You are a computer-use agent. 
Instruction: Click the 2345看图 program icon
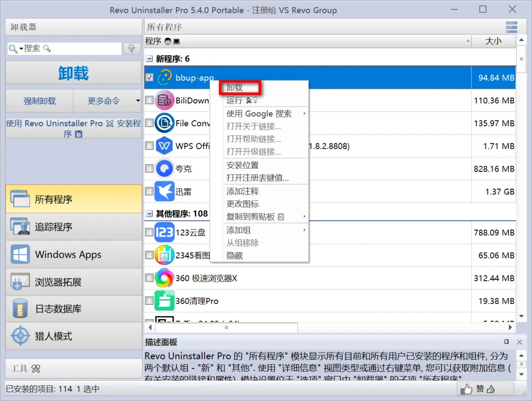tap(165, 255)
